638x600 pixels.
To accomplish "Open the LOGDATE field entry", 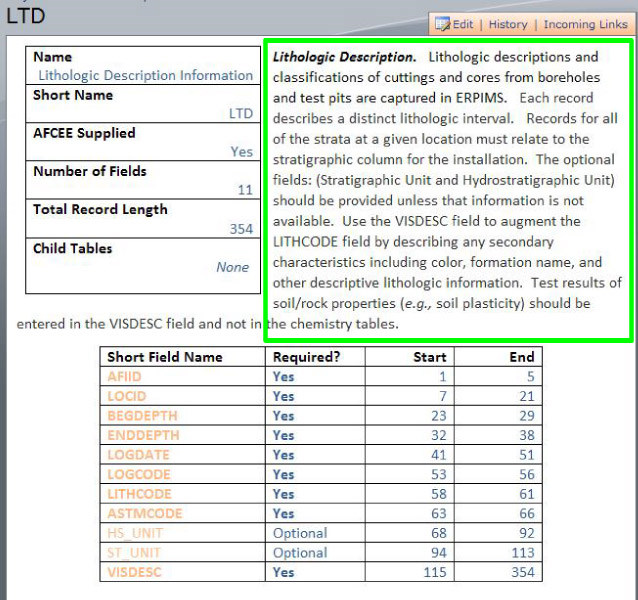I will pyautogui.click(x=136, y=454).
